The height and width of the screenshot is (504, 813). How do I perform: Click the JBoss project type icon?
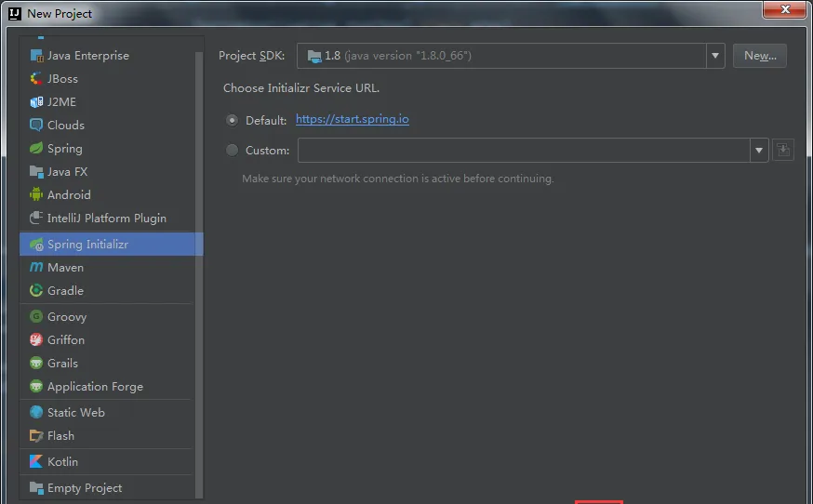(x=36, y=79)
